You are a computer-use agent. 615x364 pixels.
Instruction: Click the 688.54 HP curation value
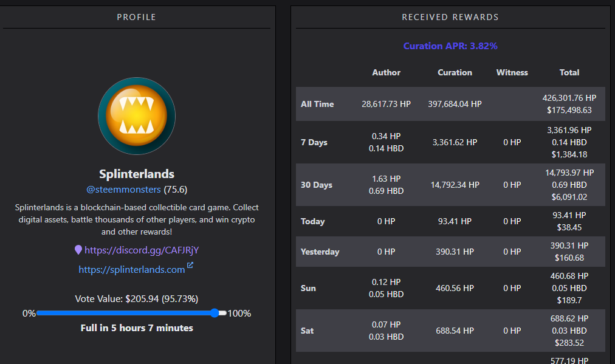(x=455, y=331)
